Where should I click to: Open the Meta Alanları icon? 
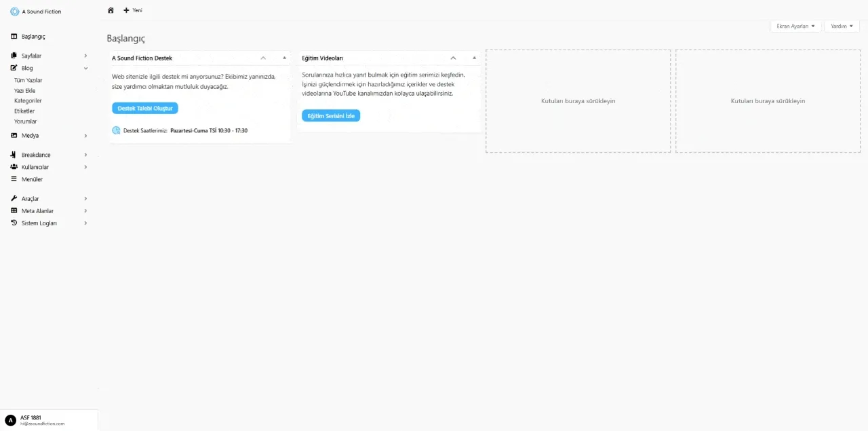click(14, 210)
